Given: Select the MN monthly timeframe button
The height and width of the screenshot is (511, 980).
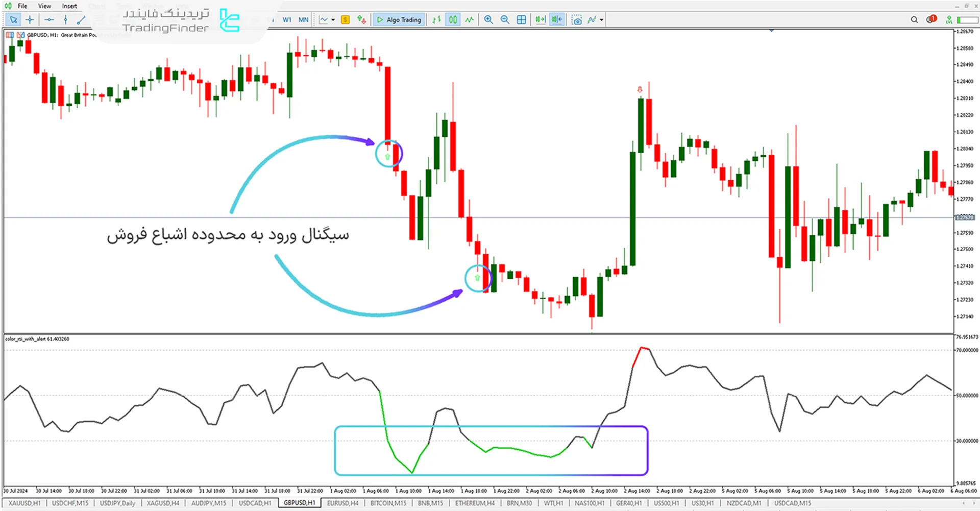Looking at the screenshot, I should click(303, 20).
